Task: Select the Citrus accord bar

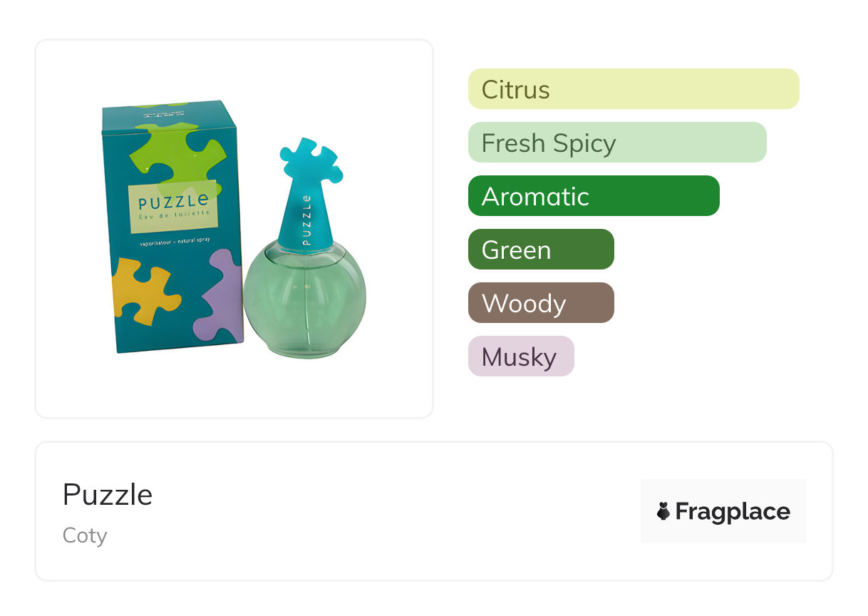Action: pyautogui.click(x=633, y=89)
